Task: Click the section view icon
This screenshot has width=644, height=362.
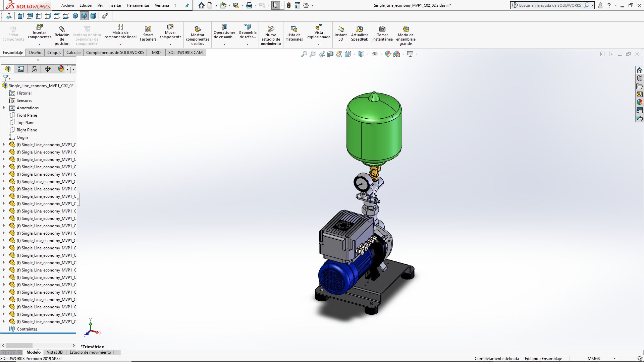Action: 330,54
